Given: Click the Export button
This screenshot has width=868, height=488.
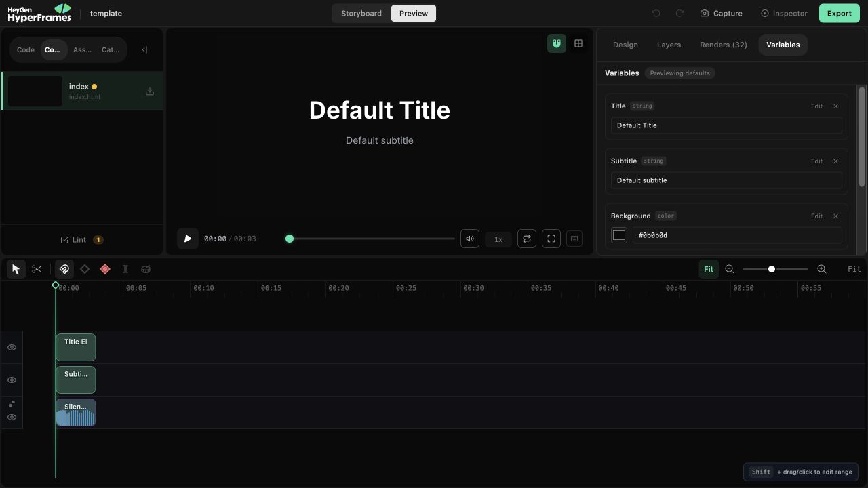Looking at the screenshot, I should tap(839, 13).
